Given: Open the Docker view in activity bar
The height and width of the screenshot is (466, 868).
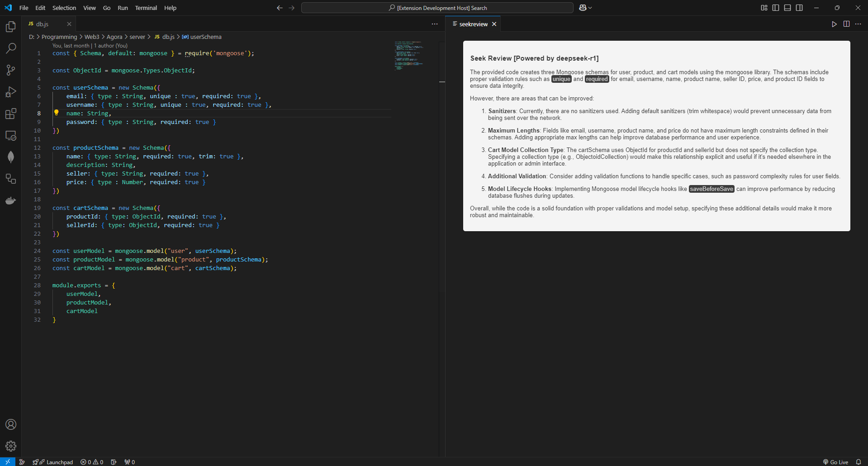Looking at the screenshot, I should pyautogui.click(x=11, y=200).
